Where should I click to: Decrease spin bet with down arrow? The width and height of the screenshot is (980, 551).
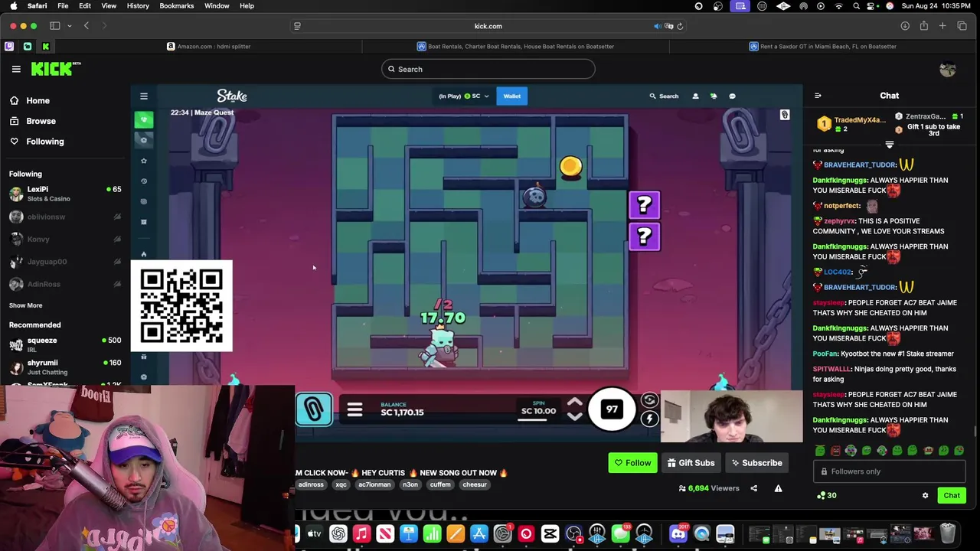pyautogui.click(x=575, y=417)
